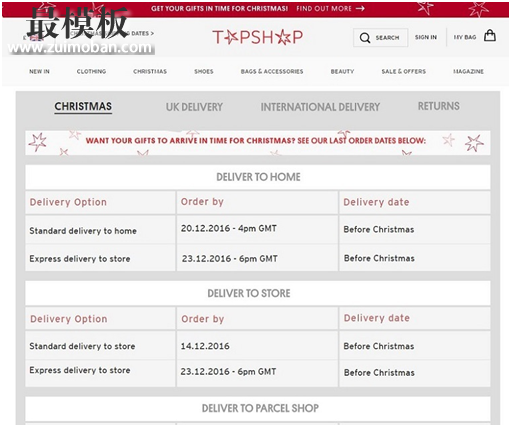Screen dimensions: 511x427
Task: Click 'Order by' header in Deliver To Store
Action: click(202, 319)
